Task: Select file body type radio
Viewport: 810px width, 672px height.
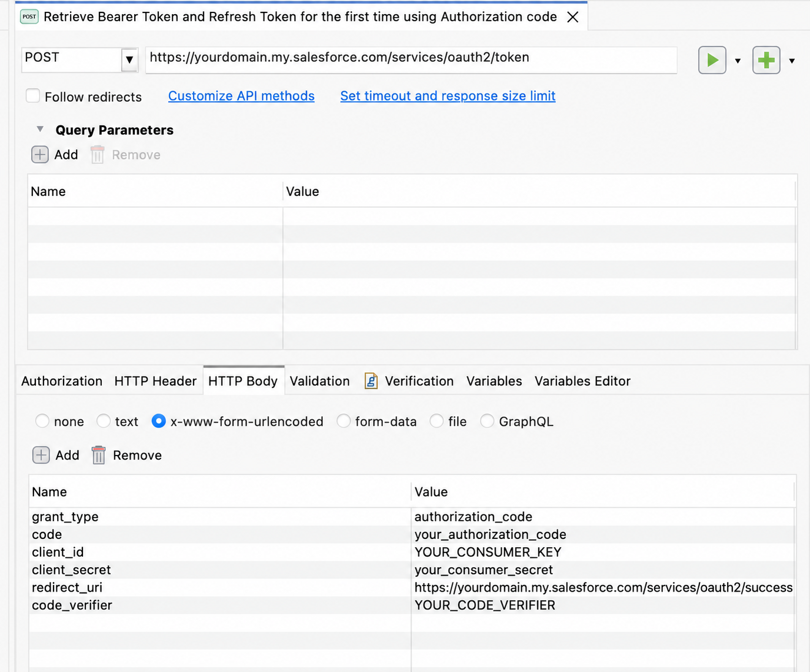Action: coord(436,421)
